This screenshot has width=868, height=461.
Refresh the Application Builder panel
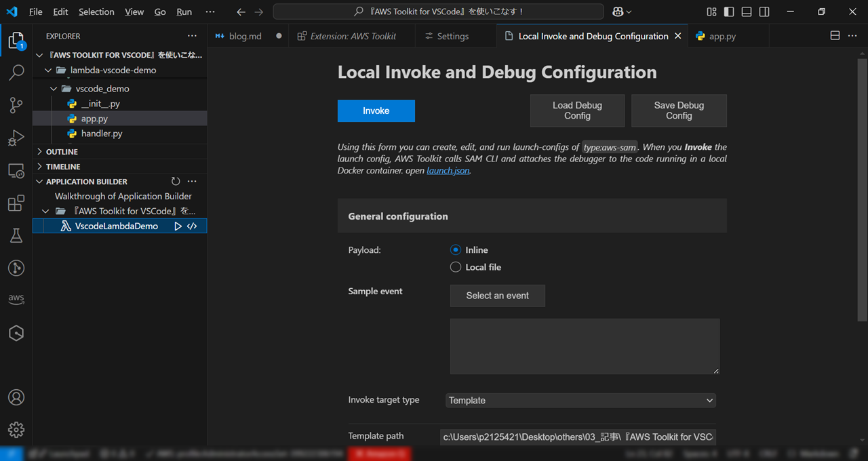pos(176,181)
